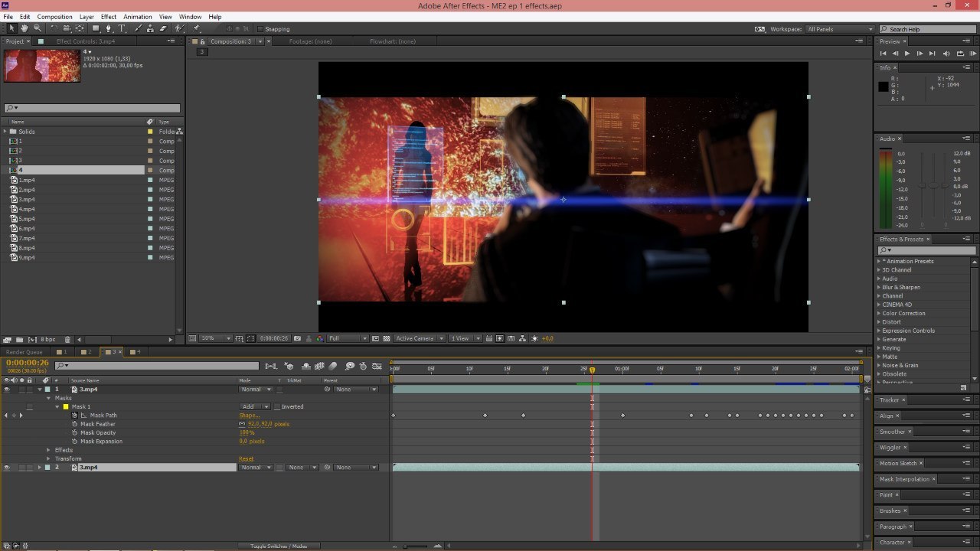Collapse the Masks group
Image resolution: width=980 pixels, height=551 pixels.
[x=49, y=398]
